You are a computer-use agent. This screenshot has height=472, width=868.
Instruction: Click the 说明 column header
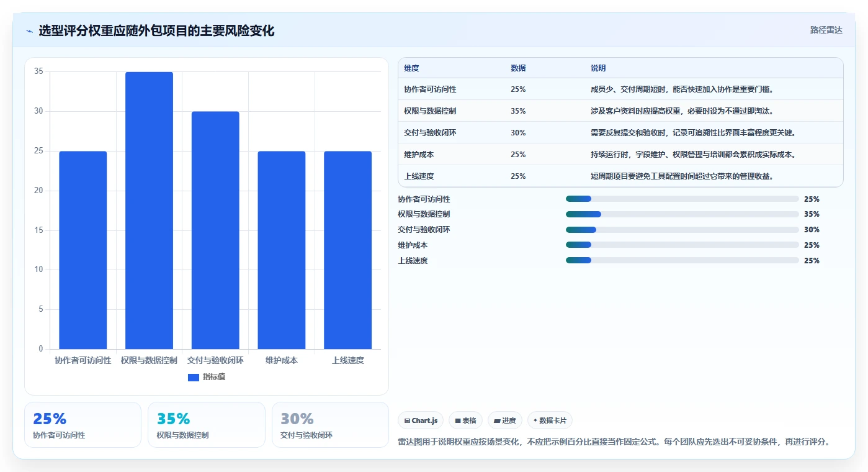[x=598, y=68]
